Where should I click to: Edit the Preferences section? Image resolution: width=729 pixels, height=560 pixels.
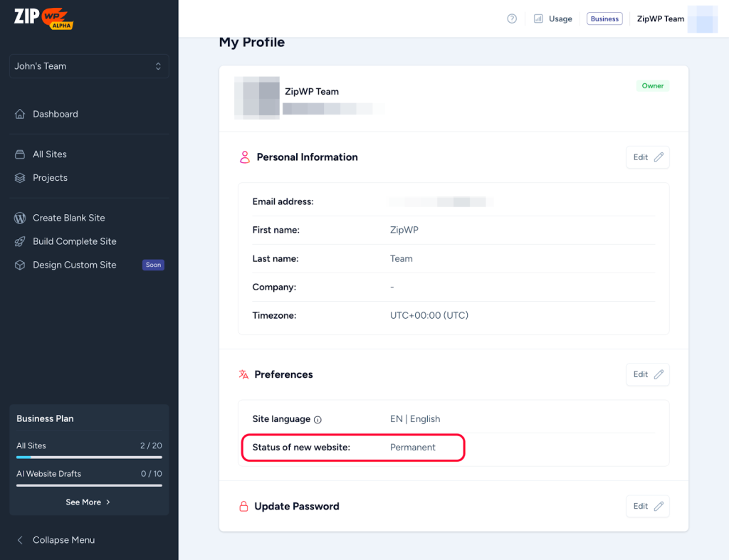point(647,374)
